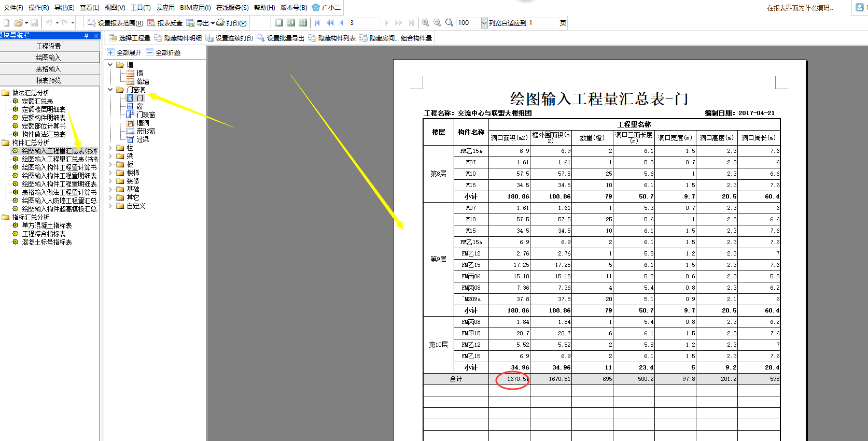This screenshot has height=441, width=868.
Task: Click the Open folder icon
Action: pyautogui.click(x=19, y=23)
